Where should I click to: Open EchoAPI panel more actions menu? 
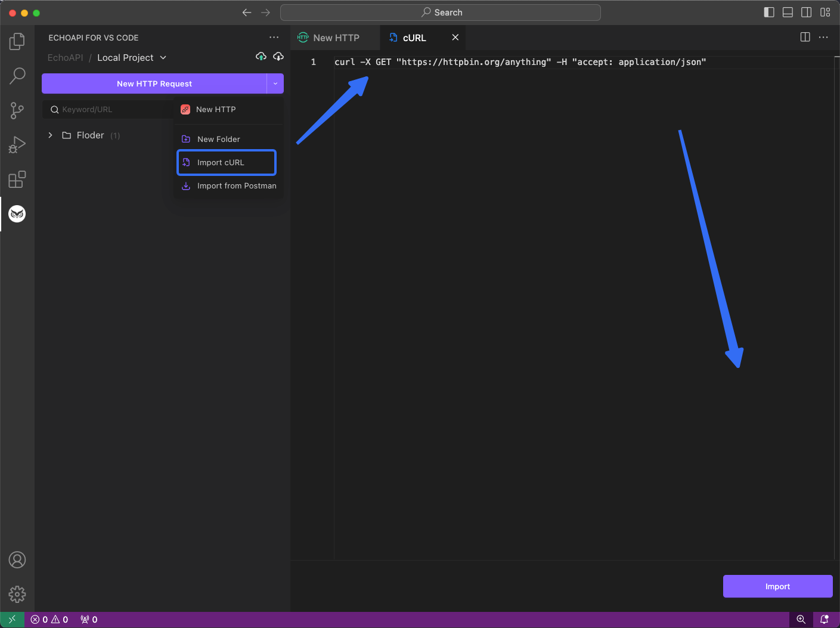point(274,37)
